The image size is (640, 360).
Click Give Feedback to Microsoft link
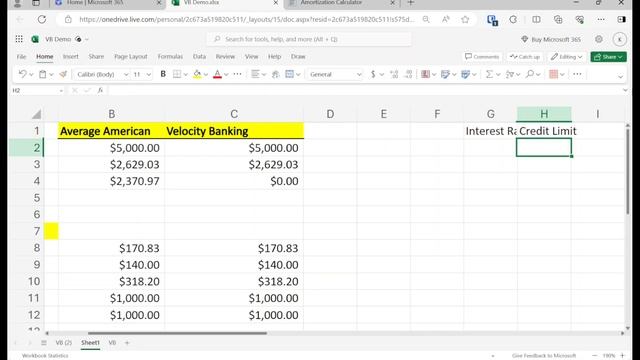tap(544, 356)
